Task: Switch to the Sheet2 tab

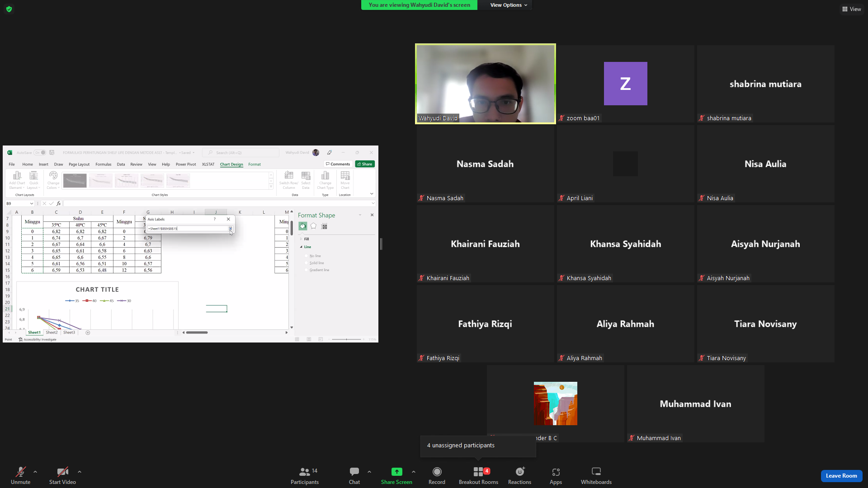Action: coord(52,333)
